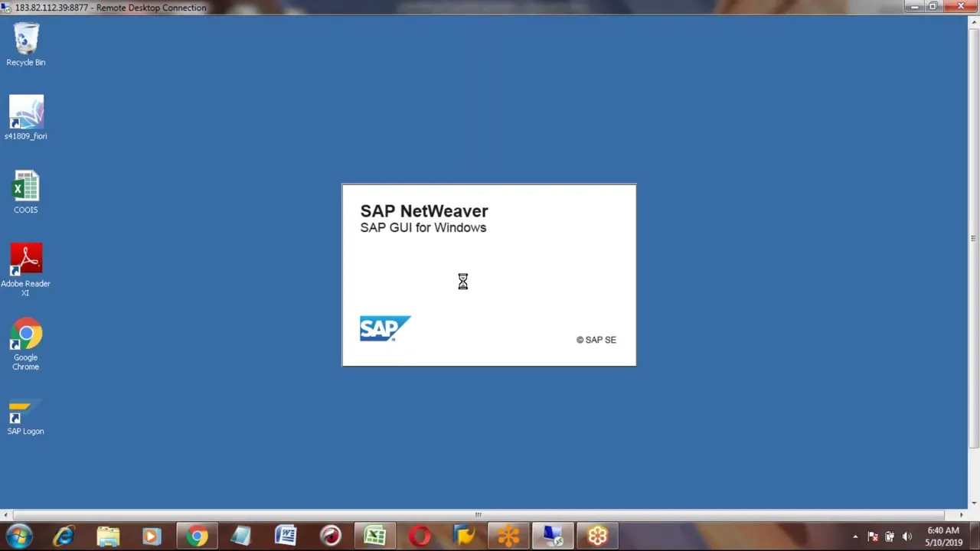Screen dimensions: 980x551
Task: Open File Explorer folder in taskbar
Action: coord(108,536)
